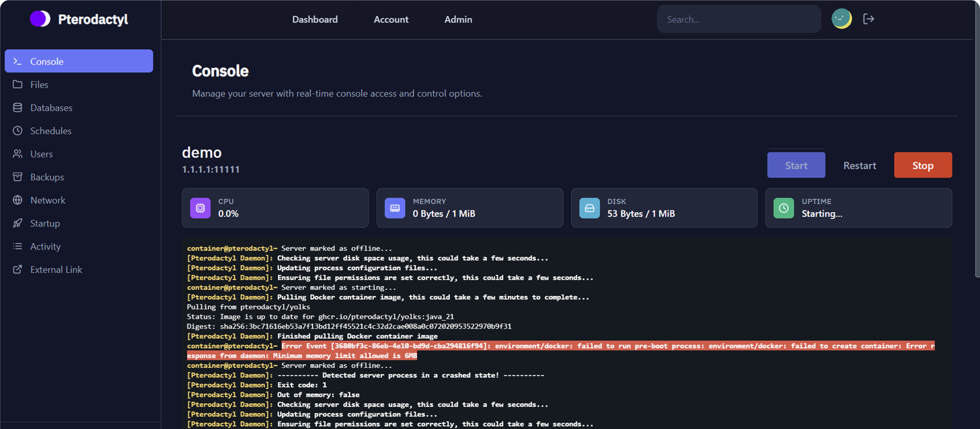Image resolution: width=980 pixels, height=429 pixels.
Task: Select the Backups sidebar item
Action: pyautogui.click(x=47, y=177)
